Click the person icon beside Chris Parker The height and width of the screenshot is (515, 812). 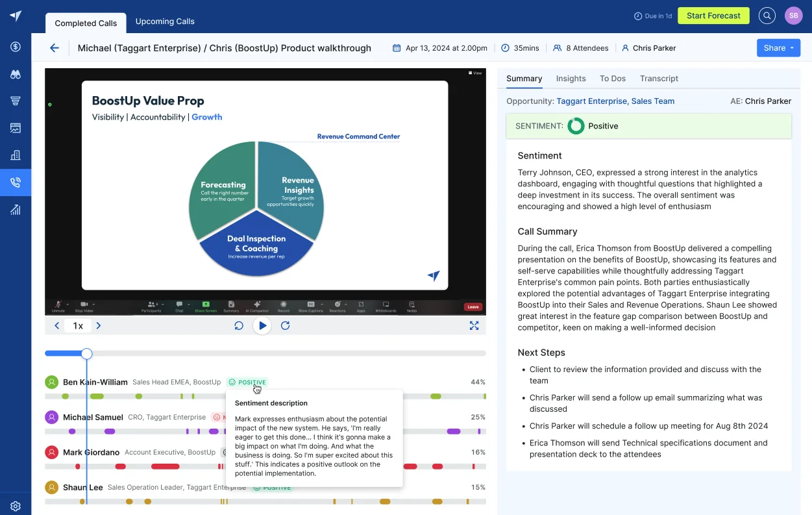(x=625, y=48)
